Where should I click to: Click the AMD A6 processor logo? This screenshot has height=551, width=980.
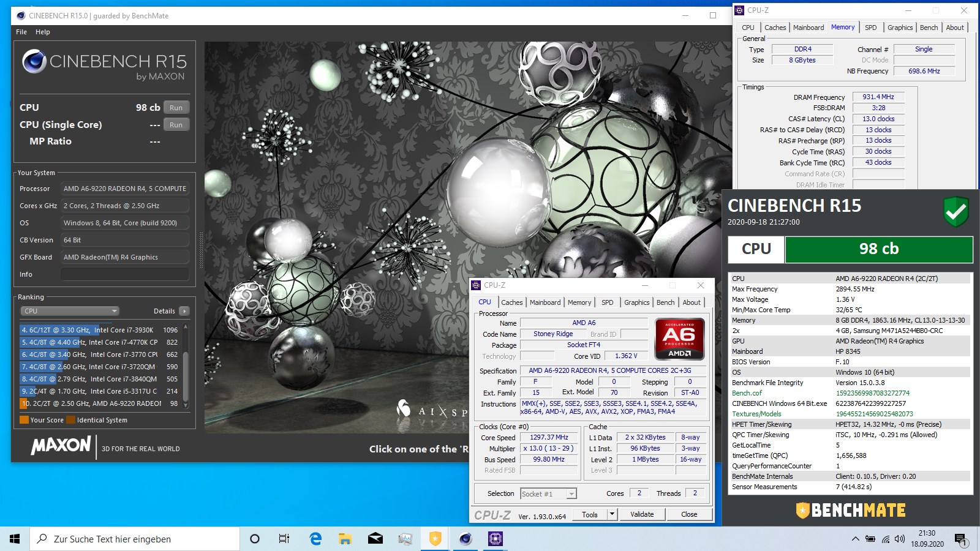point(679,339)
